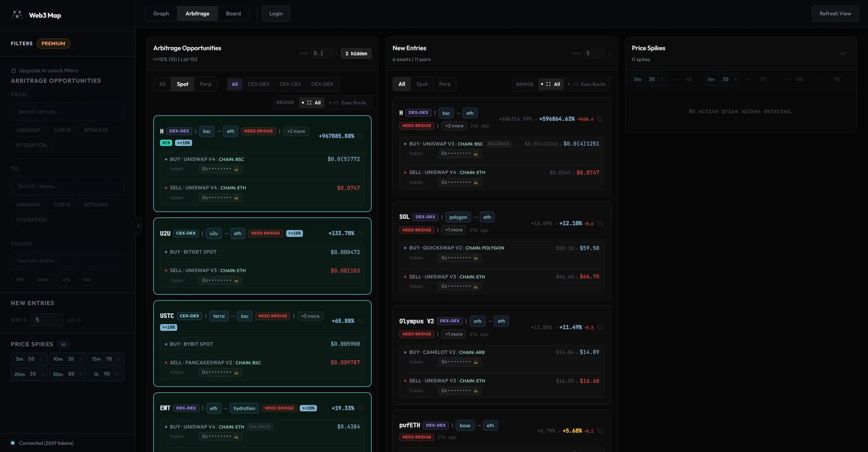Screen dimensions: 868x452
Task: Switch to the Board tab
Action: pyautogui.click(x=233, y=13)
